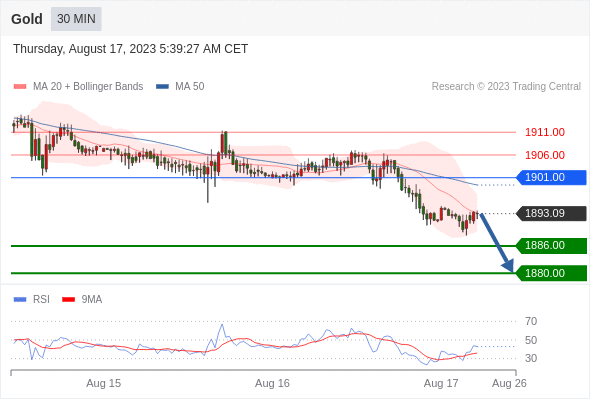Click the 'RSI' legend label
Screen dimensions: 590x400
pyautogui.click(x=41, y=300)
